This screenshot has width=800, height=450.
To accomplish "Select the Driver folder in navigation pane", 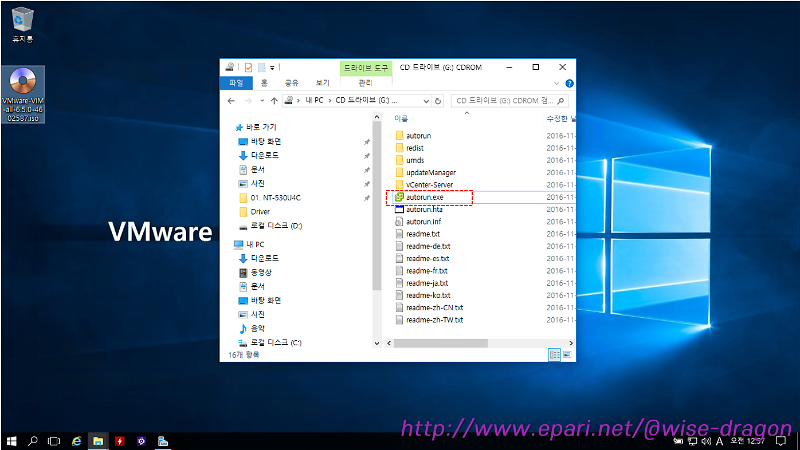I will [260, 212].
